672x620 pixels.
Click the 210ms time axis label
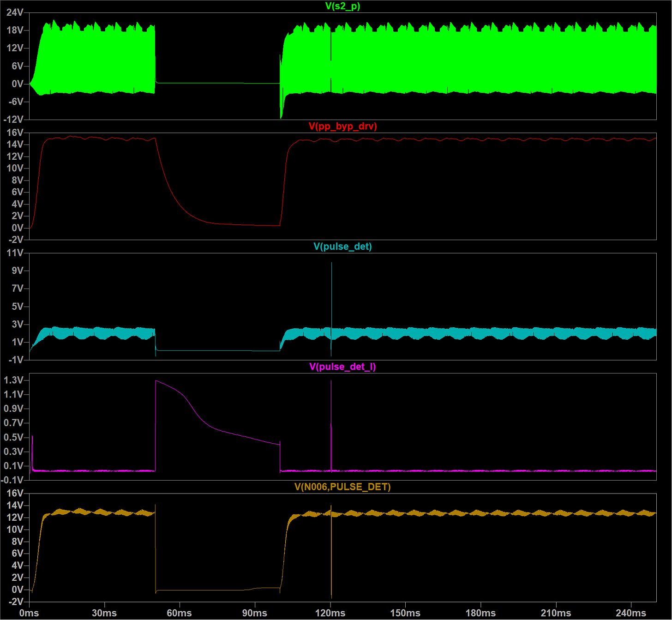[x=556, y=613]
